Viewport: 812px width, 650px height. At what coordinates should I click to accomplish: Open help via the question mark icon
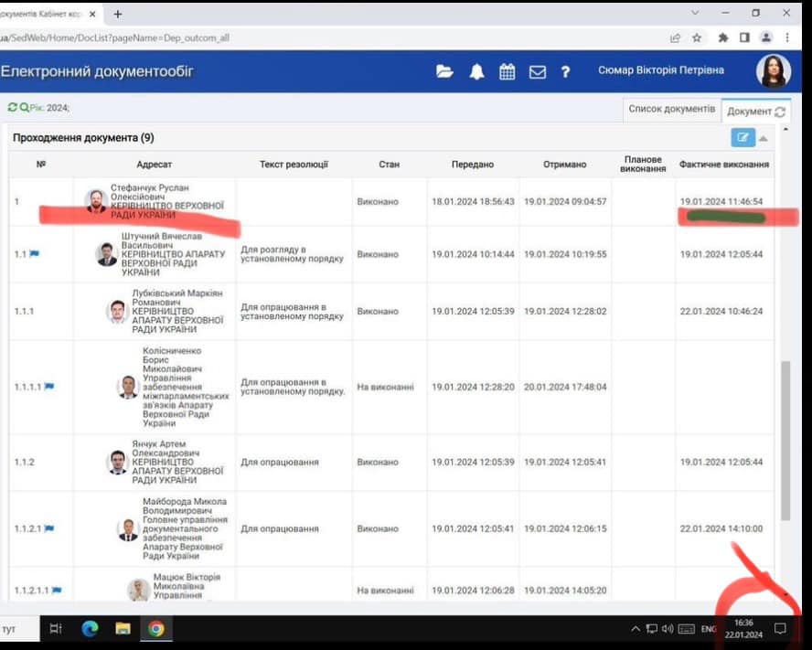tap(566, 72)
